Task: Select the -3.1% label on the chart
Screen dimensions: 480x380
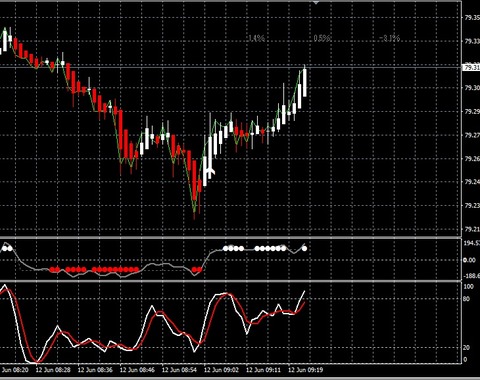Action: [x=389, y=38]
